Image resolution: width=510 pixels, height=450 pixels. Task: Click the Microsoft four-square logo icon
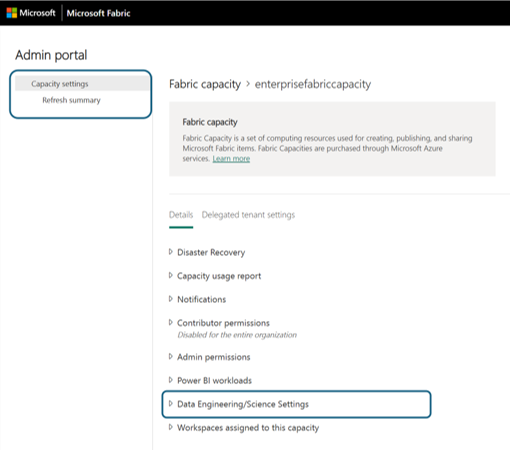pyautogui.click(x=12, y=13)
